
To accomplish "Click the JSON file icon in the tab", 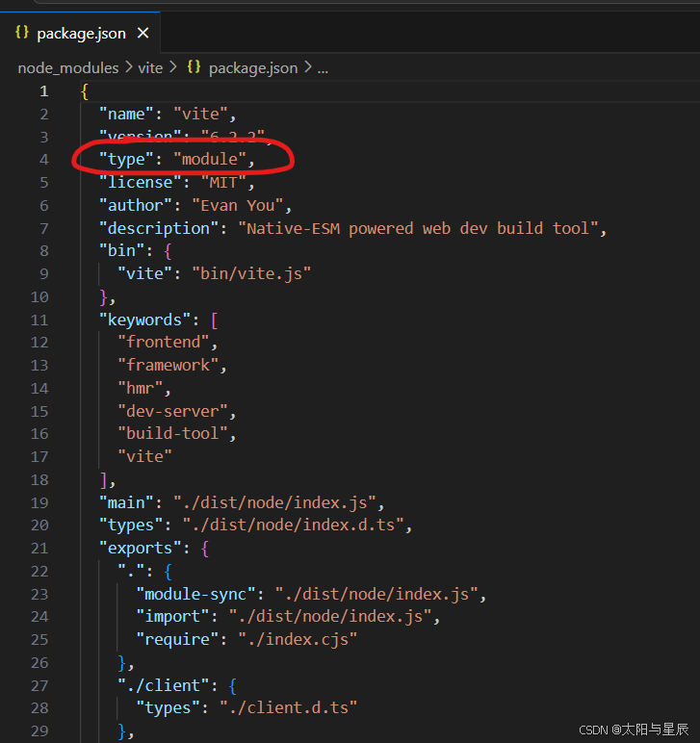I will tap(22, 33).
